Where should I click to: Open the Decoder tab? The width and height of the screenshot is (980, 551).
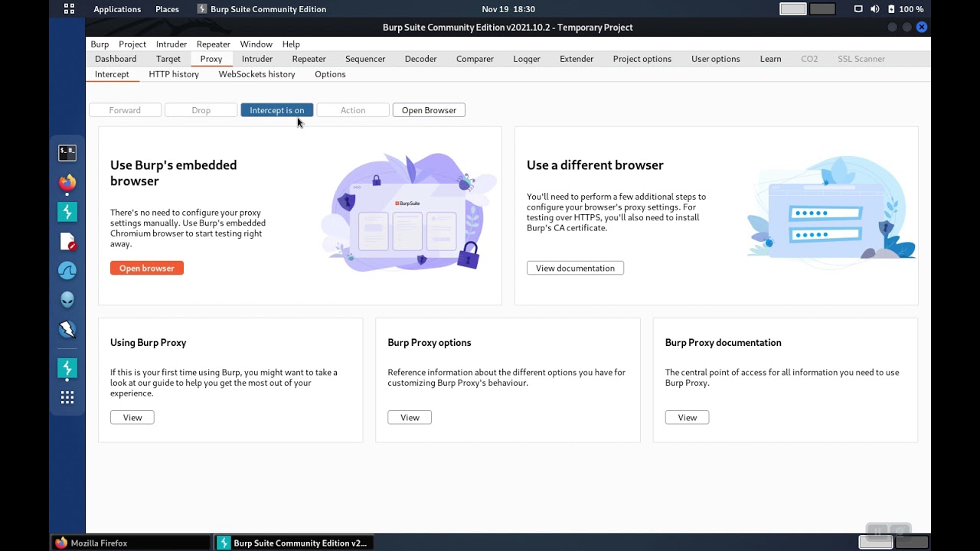point(421,59)
